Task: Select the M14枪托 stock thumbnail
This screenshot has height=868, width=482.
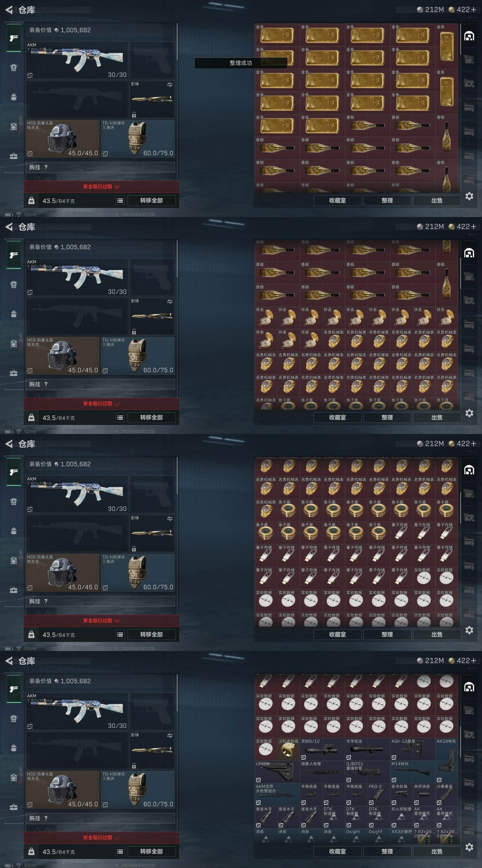Action: tap(413, 772)
